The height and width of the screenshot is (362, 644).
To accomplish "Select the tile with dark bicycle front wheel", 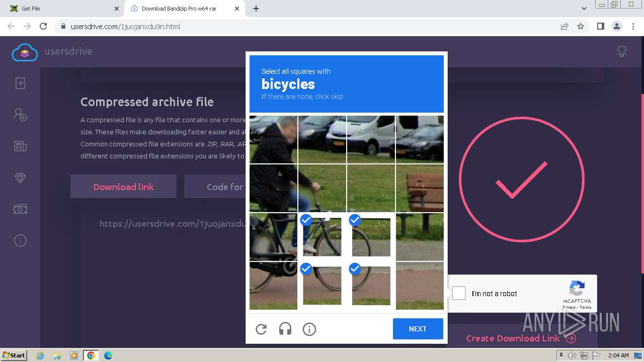I will coord(273,286).
